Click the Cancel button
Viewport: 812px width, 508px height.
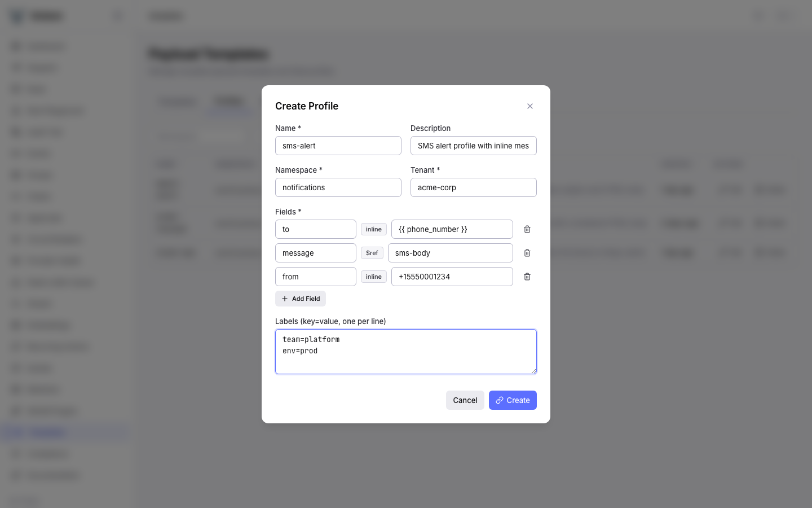click(465, 400)
